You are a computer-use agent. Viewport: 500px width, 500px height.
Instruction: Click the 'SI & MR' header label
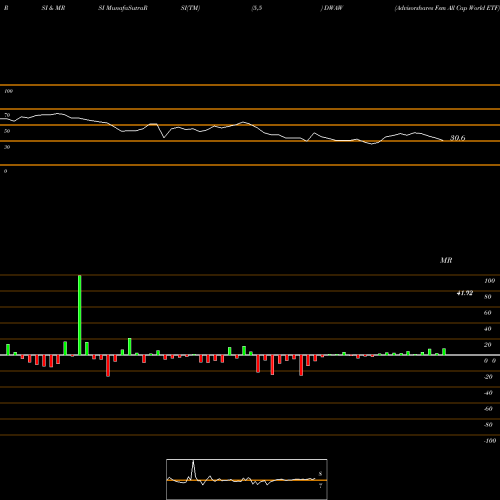point(53,8)
